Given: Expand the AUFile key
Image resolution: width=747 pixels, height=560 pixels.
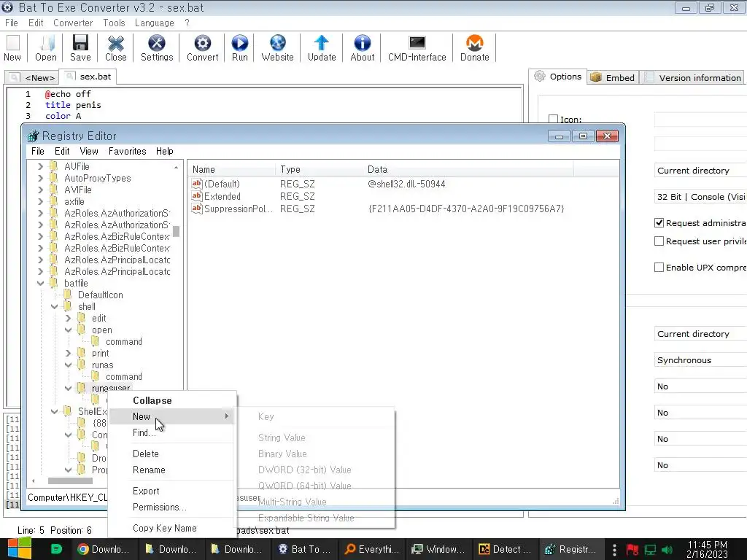Looking at the screenshot, I should [41, 166].
